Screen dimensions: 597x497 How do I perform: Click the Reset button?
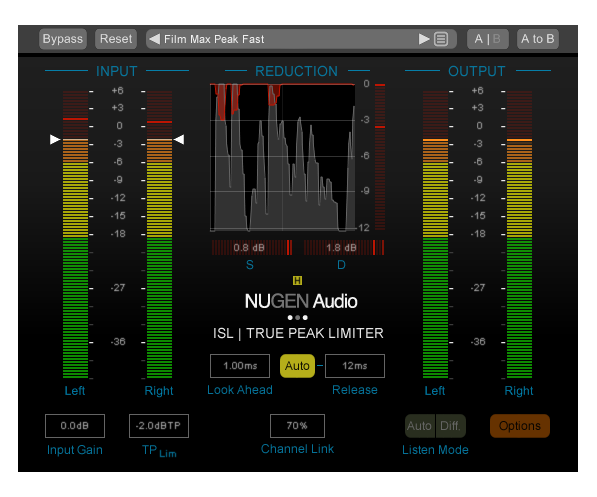pos(116,39)
